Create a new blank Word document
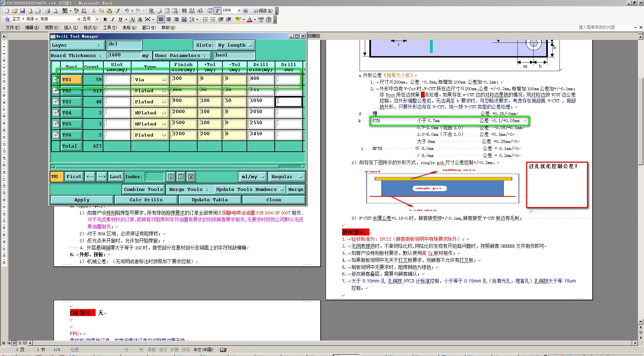This screenshot has width=644, height=356. point(7,11)
